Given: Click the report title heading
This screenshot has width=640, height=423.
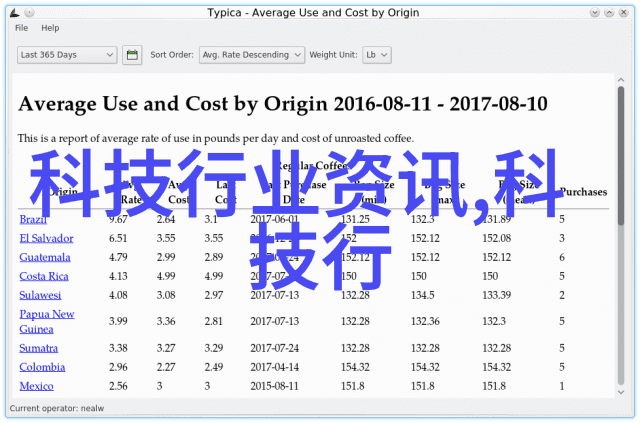Looking at the screenshot, I should click(283, 104).
